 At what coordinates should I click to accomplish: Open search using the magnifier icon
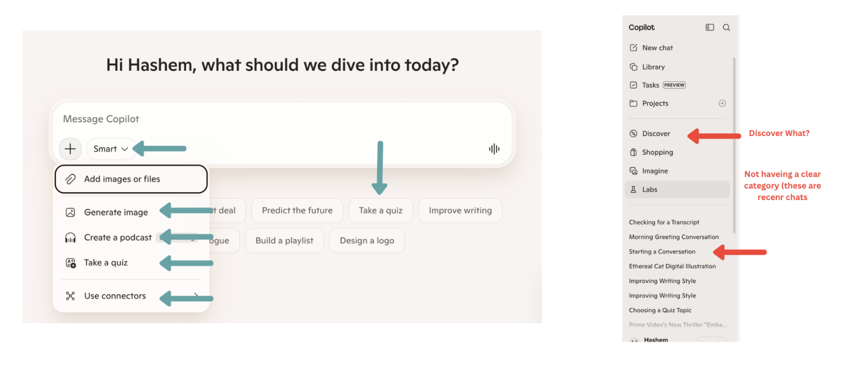(726, 27)
